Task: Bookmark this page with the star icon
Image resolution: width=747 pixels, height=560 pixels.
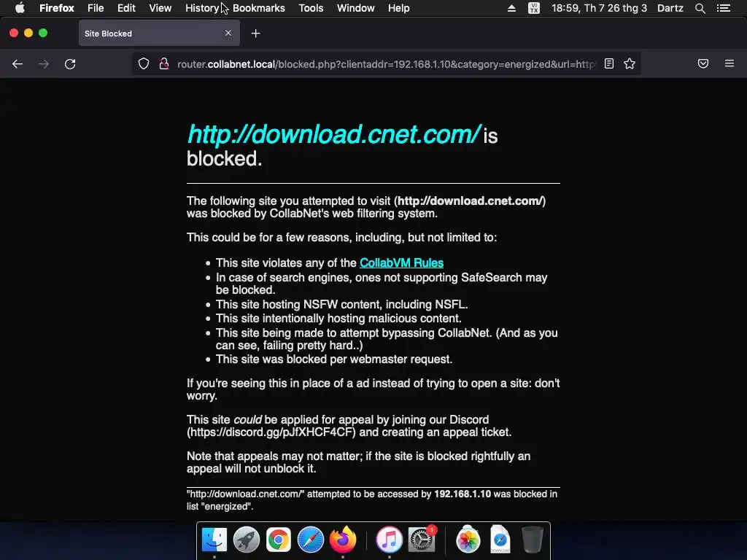Action: [x=630, y=64]
